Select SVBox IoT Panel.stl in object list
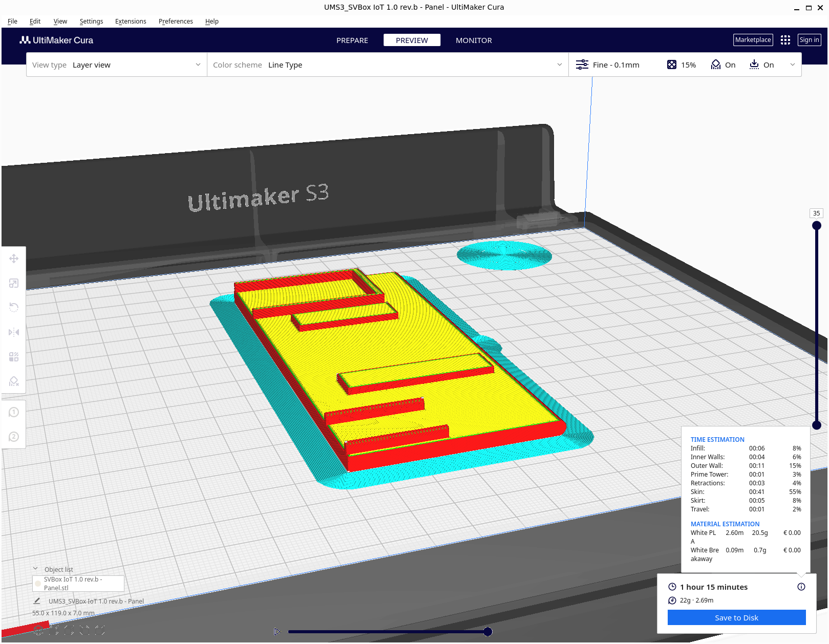Viewport: 829px width, 644px height. click(x=78, y=584)
